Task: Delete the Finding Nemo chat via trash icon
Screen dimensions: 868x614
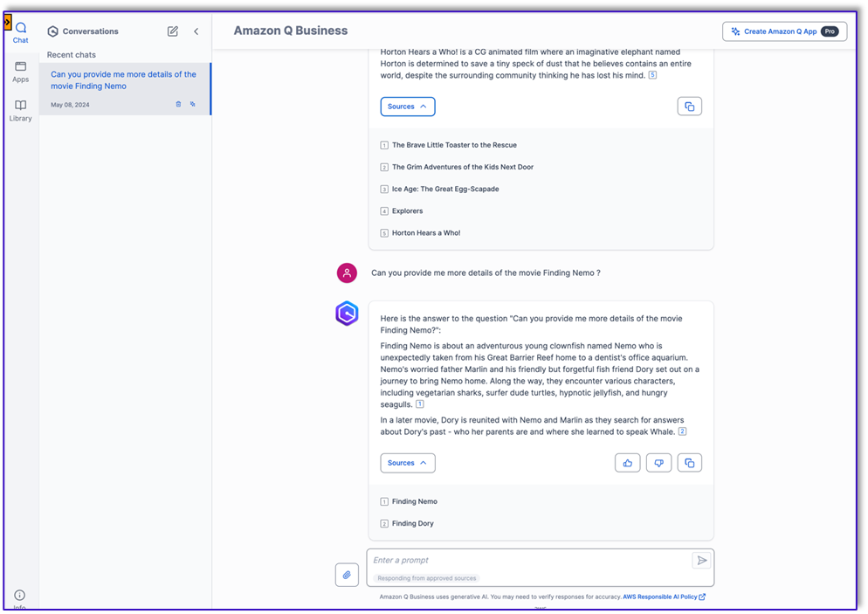Action: point(178,104)
